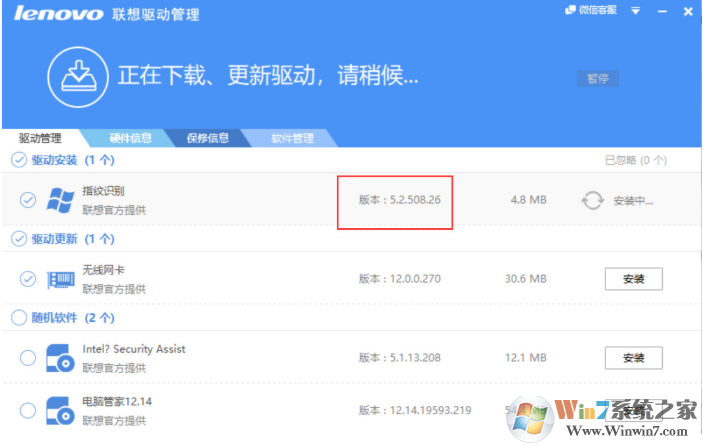Switch to the 软件管理 tab
This screenshot has height=445, width=704.
pos(292,138)
